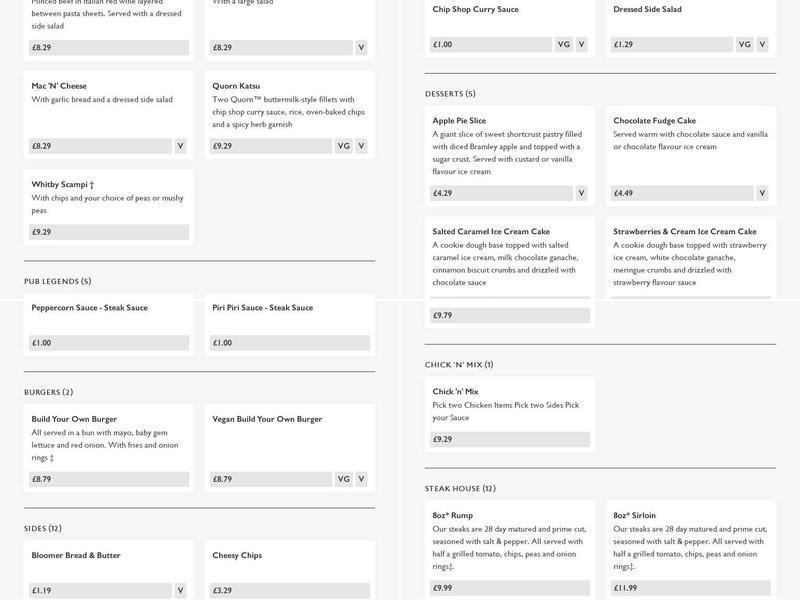Click the V badge on Apple Pie Slice
Image resolution: width=800 pixels, height=600 pixels.
(x=581, y=193)
